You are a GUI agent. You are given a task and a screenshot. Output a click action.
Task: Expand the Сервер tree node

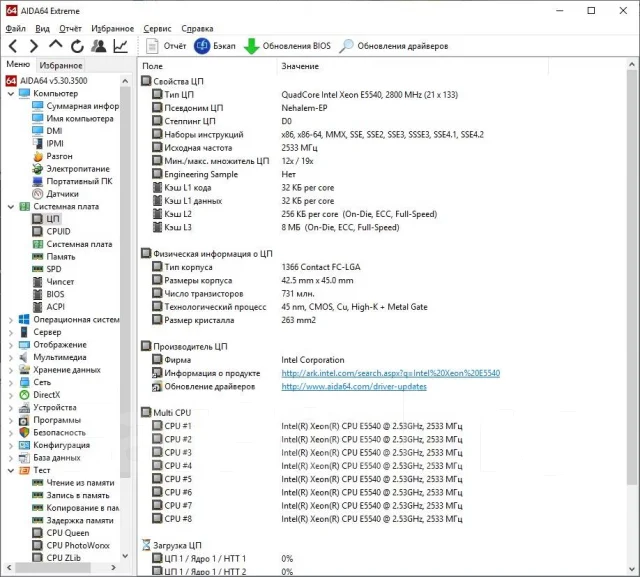(x=11, y=333)
